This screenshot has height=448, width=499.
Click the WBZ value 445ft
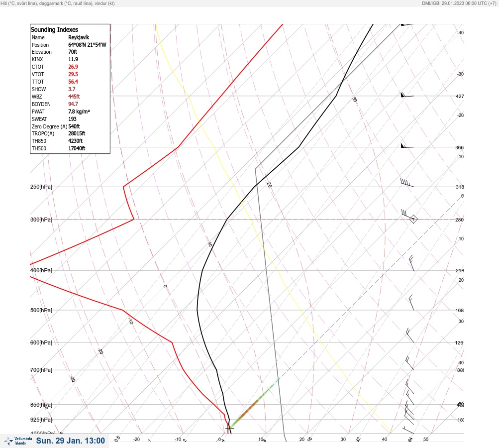point(74,97)
